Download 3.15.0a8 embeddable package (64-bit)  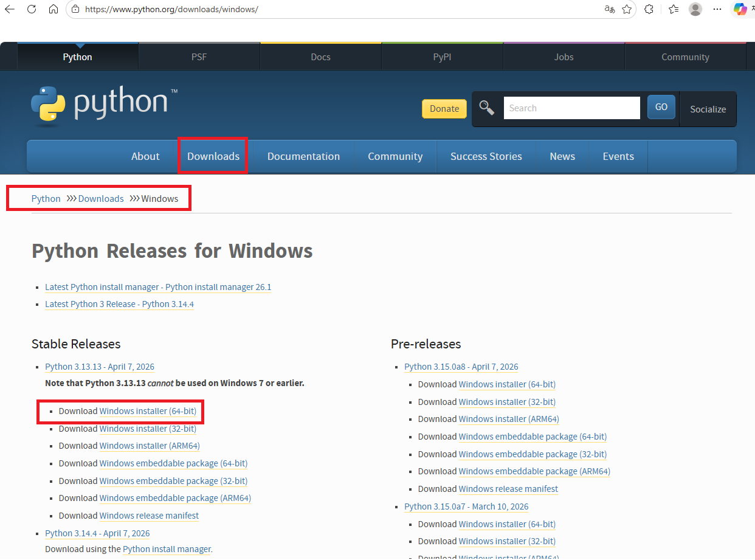pyautogui.click(x=533, y=437)
